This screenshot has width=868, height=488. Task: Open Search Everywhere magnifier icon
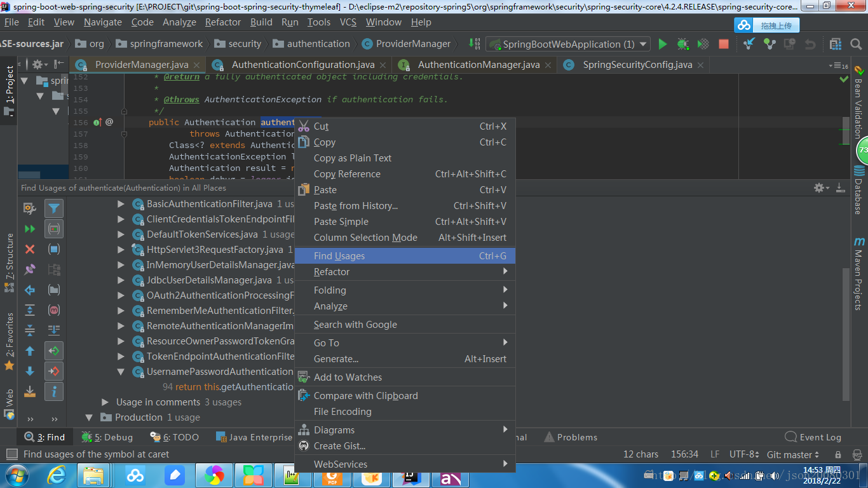coord(855,44)
